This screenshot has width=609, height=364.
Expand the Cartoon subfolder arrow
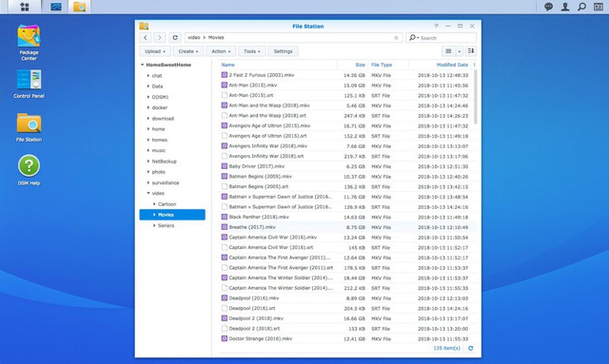click(x=154, y=204)
